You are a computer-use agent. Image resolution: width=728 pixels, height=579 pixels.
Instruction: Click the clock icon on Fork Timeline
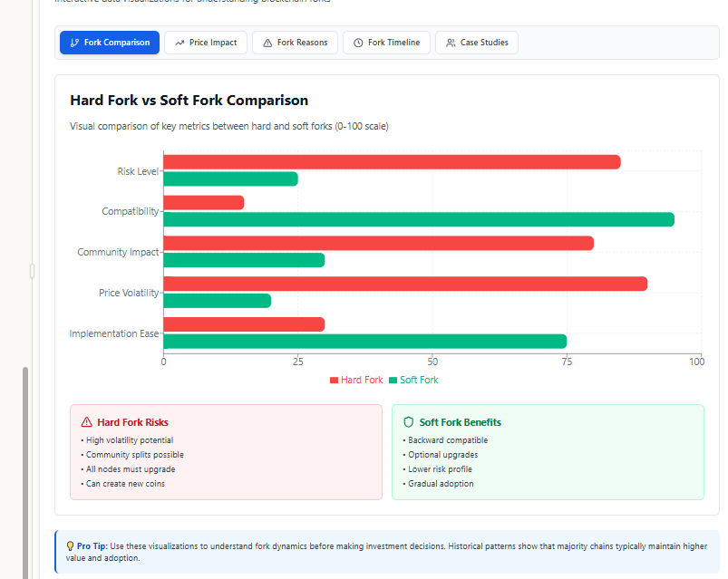(x=358, y=43)
